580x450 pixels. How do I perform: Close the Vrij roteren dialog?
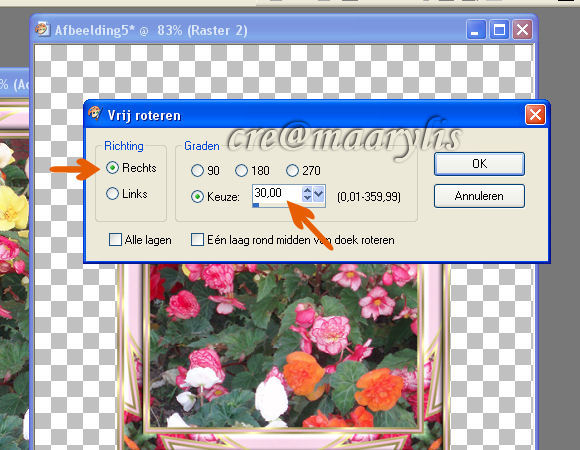535,115
